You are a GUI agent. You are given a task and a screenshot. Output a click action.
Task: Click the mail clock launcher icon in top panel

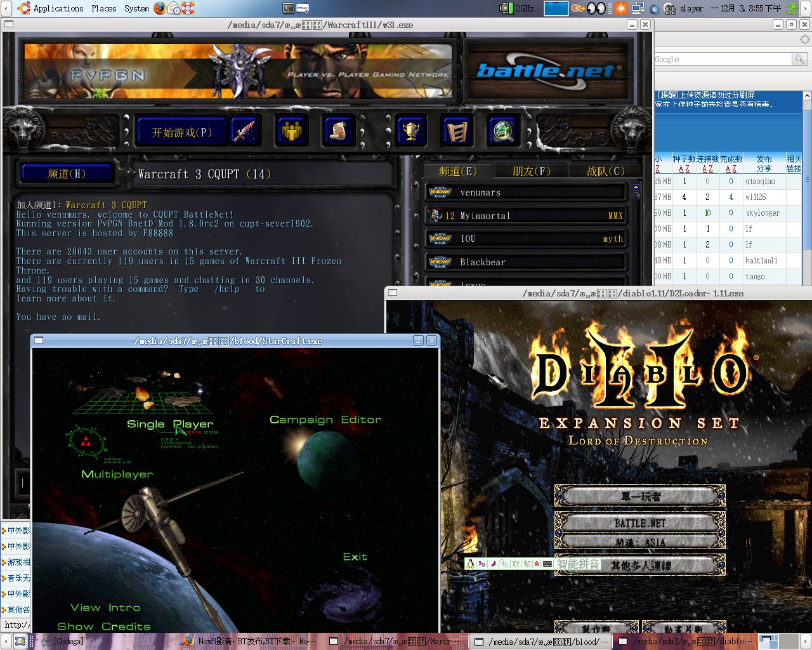point(174,8)
